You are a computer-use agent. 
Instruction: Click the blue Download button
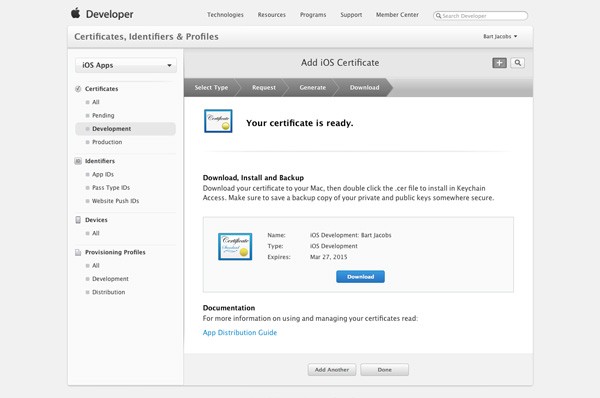point(360,277)
